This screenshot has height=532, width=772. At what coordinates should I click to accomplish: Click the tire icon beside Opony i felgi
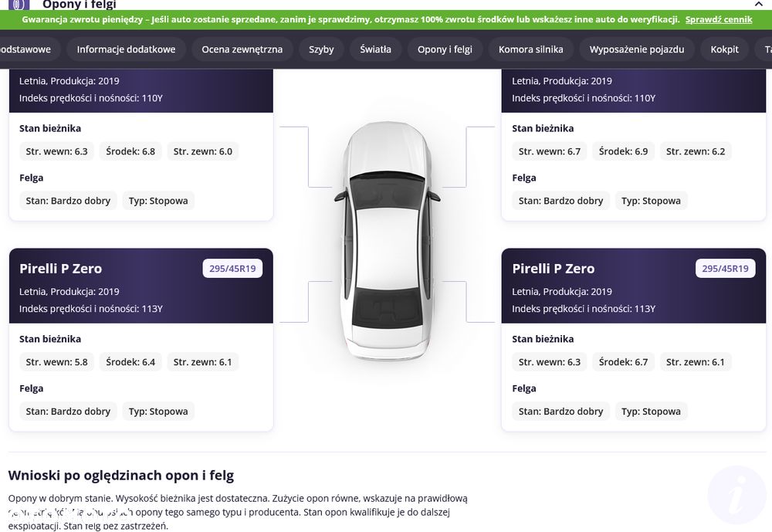coord(19,5)
